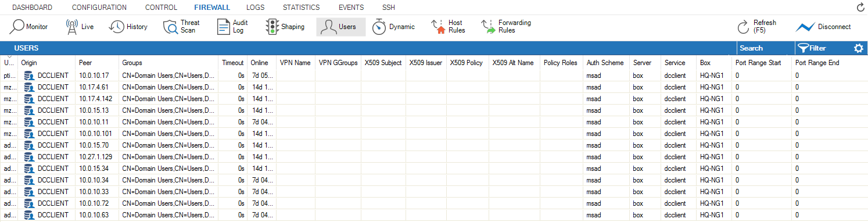Open the Users list settings gear
The width and height of the screenshot is (868, 222).
coord(858,48)
